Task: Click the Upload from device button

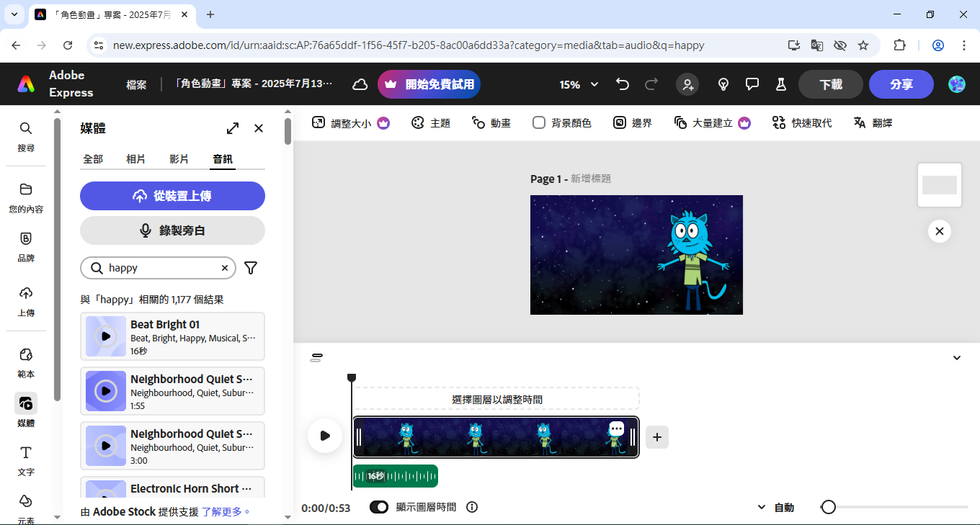Action: [x=172, y=196]
